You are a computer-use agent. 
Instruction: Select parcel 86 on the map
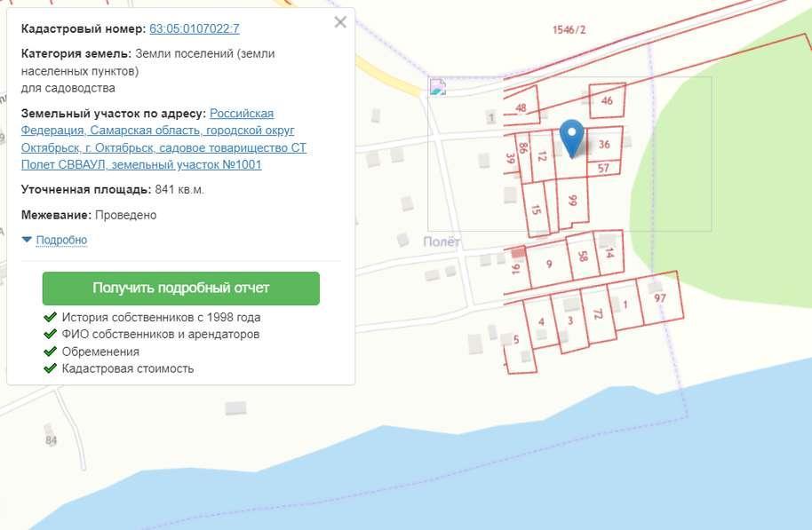523,148
